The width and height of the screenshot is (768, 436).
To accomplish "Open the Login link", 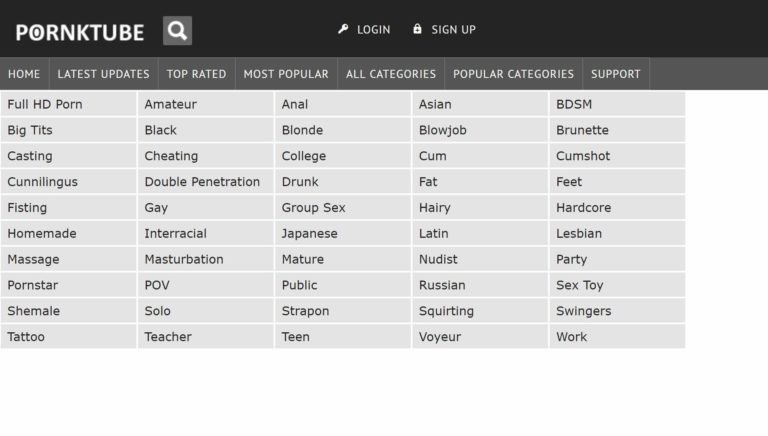I will pyautogui.click(x=373, y=30).
